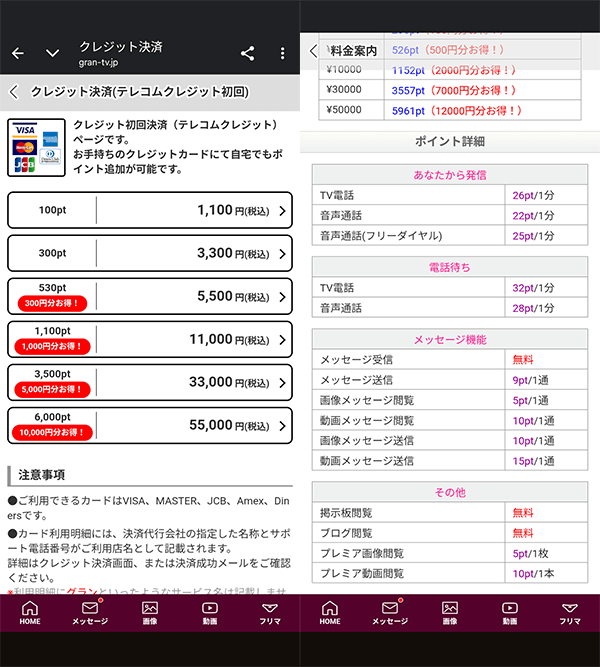Pick the 3,500pt 33,000円 plan
Viewport: 600px width, 667px height.
click(150, 382)
